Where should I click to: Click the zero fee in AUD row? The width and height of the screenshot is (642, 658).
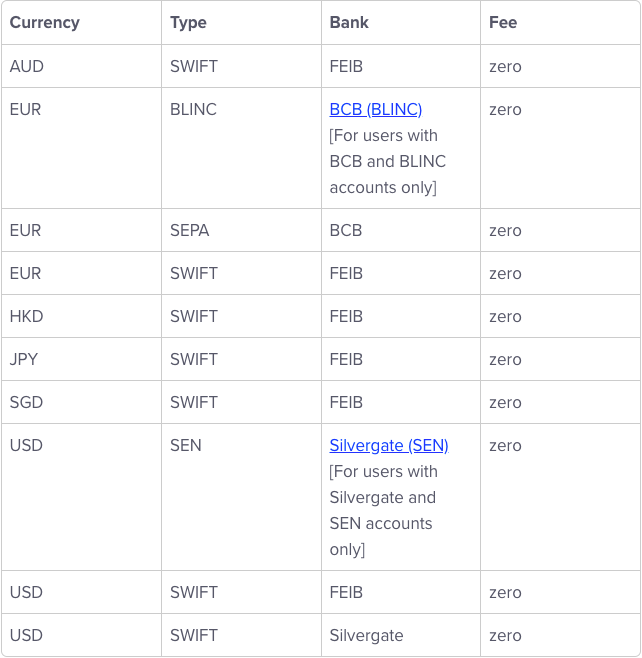coord(505,67)
